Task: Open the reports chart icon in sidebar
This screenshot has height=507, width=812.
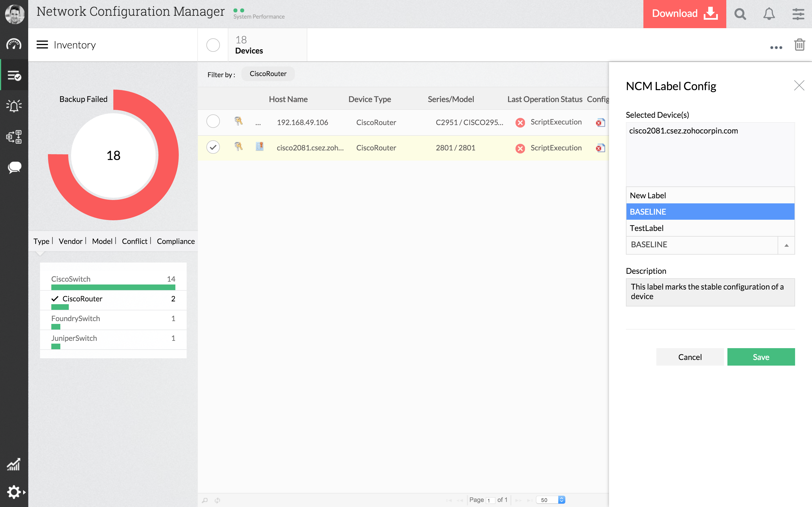Action: (14, 464)
